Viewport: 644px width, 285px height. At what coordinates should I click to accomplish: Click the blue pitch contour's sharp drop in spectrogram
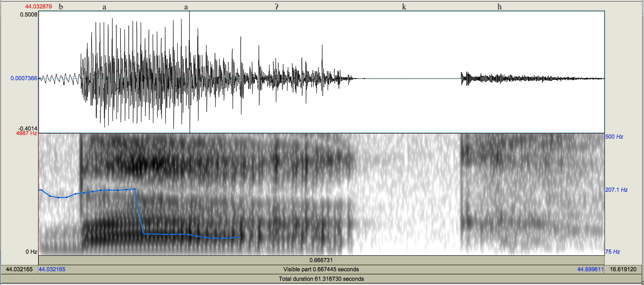pyautogui.click(x=139, y=211)
